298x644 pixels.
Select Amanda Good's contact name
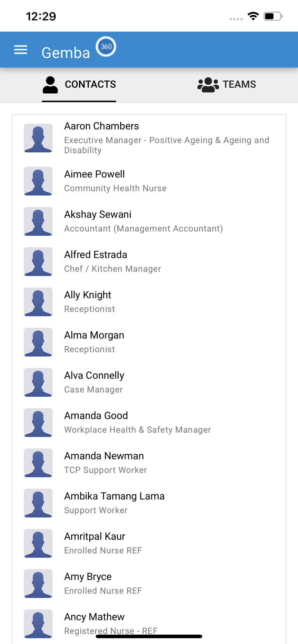pos(96,416)
